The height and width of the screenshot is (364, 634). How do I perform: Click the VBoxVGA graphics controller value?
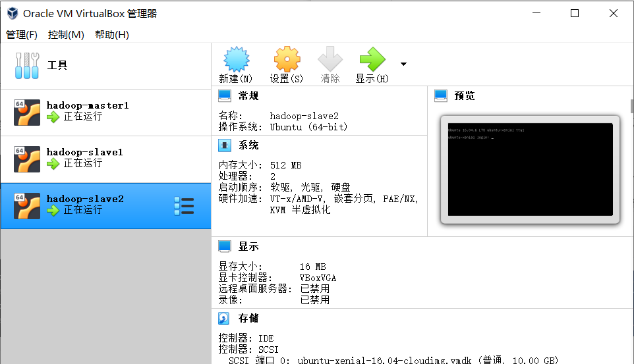[x=318, y=278]
